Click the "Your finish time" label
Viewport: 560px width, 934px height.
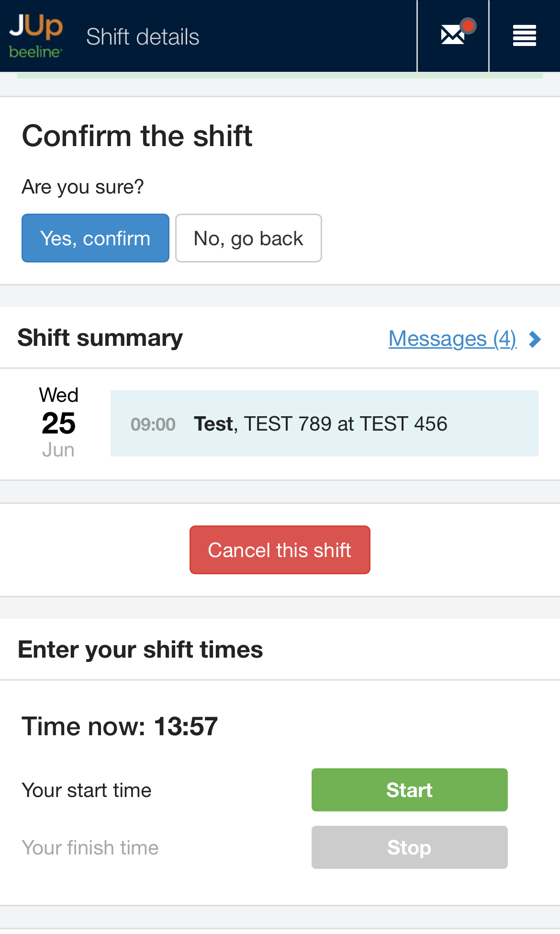[x=90, y=848]
